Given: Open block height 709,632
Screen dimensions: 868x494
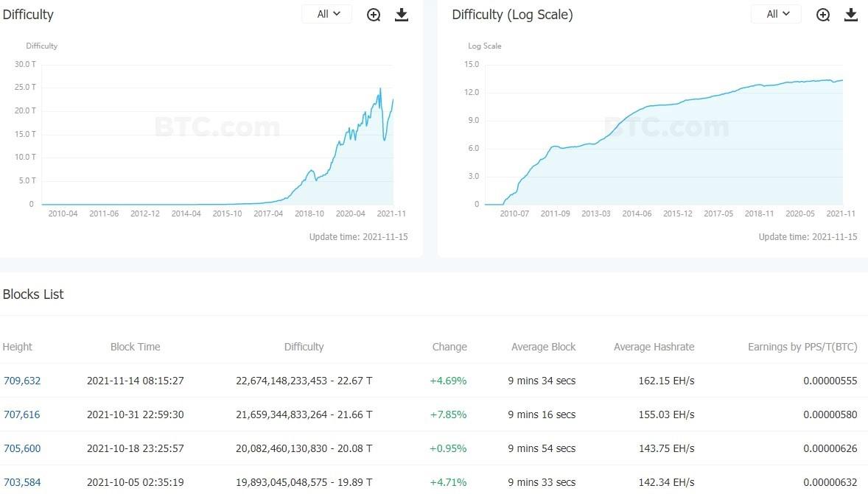Looking at the screenshot, I should 22,381.
